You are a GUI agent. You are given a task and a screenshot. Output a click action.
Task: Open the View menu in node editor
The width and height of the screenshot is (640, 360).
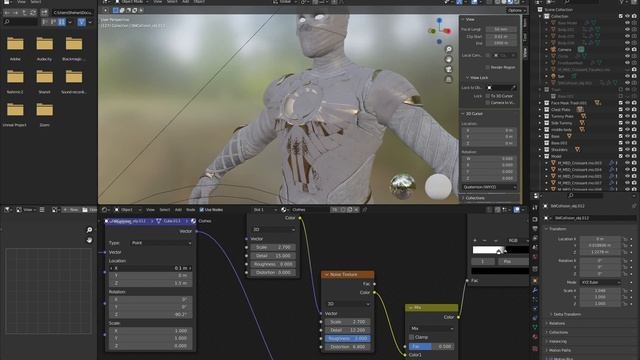(150, 210)
